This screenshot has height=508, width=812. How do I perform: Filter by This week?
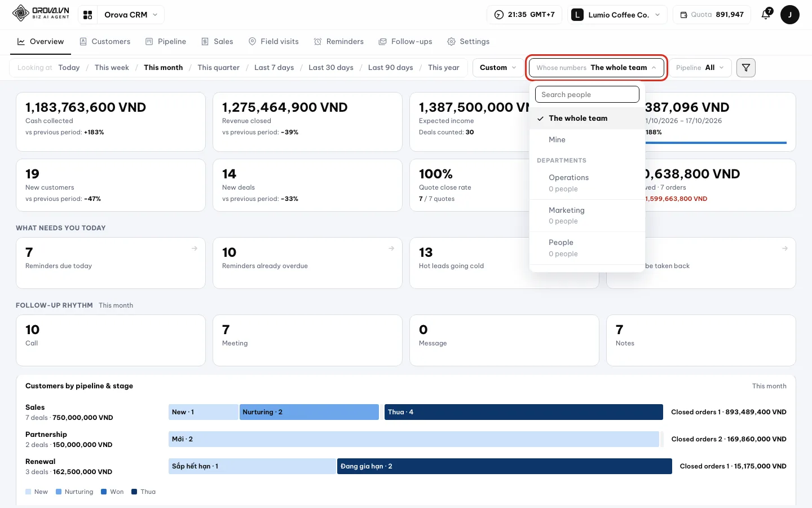click(x=112, y=68)
